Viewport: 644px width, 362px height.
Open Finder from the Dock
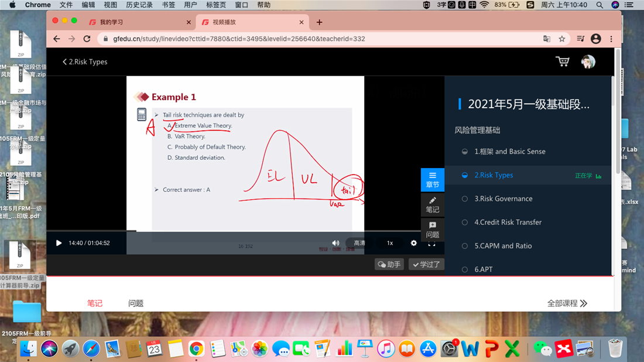[x=28, y=349]
